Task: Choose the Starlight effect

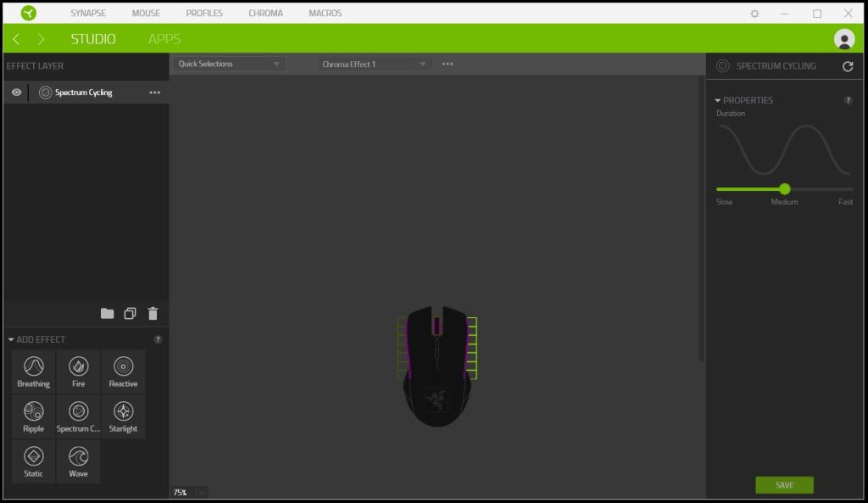Action: coord(123,416)
